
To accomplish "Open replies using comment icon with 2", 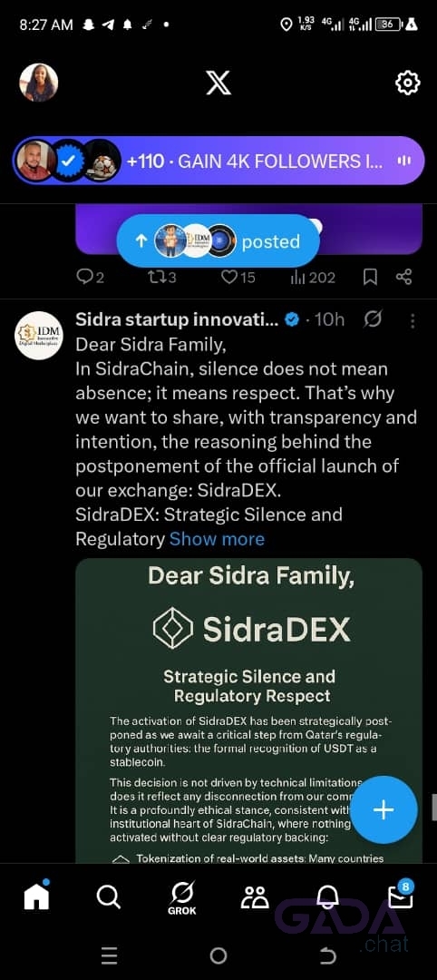I will pos(91,277).
